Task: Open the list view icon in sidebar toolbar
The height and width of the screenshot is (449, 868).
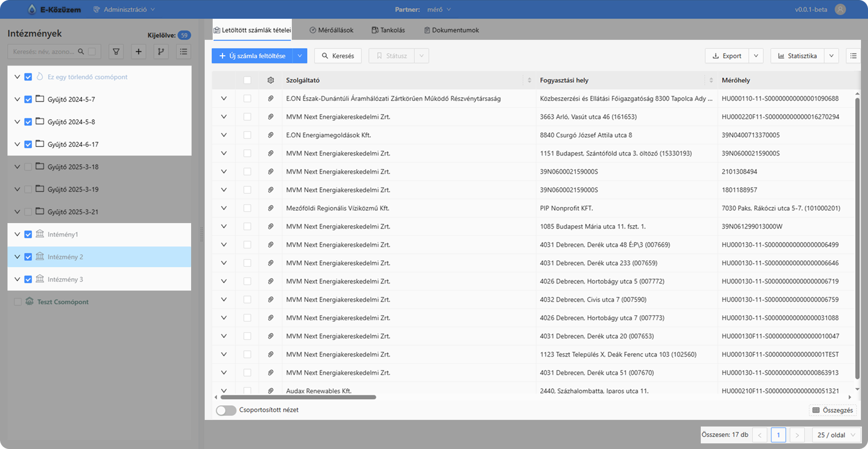Action: point(184,52)
